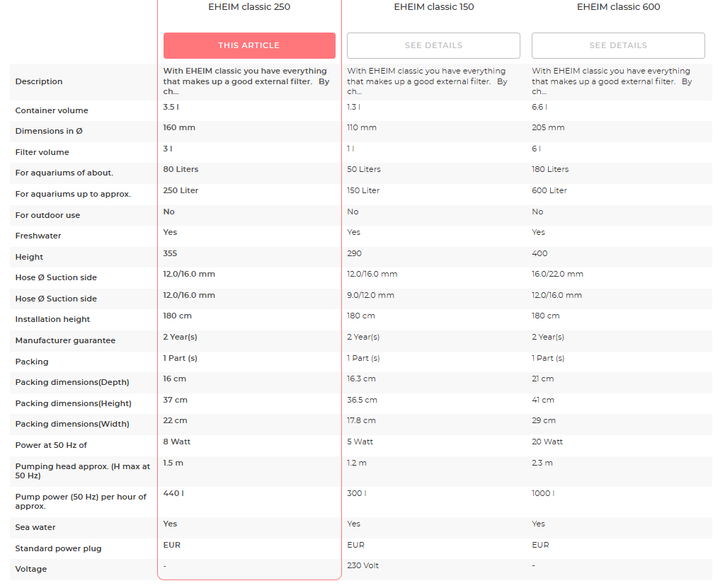Open the EHEIM classic 600 product title

tap(618, 7)
